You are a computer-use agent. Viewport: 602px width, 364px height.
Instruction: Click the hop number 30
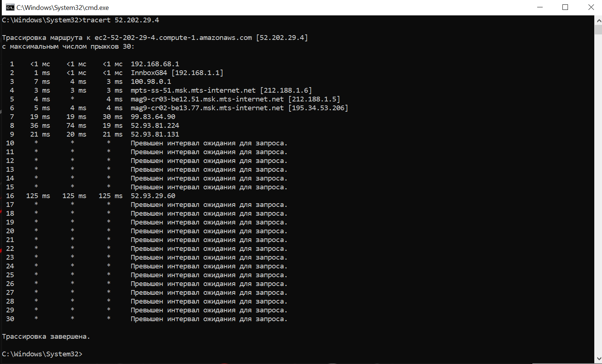click(10, 319)
